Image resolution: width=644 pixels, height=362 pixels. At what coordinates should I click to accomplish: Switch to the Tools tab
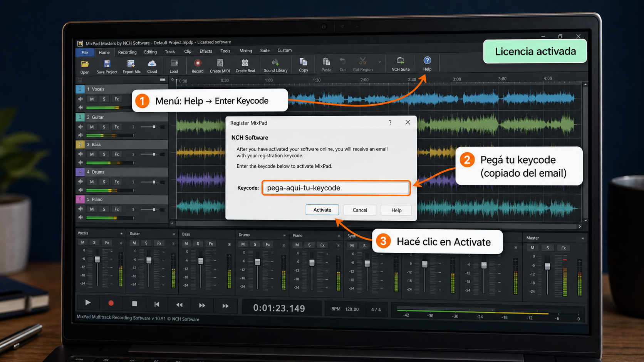pos(225,51)
